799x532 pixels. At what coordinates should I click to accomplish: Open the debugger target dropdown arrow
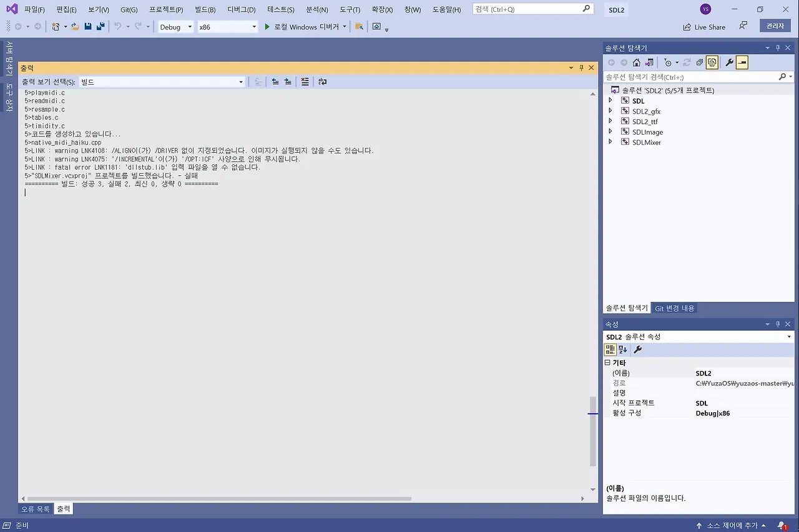coord(345,27)
